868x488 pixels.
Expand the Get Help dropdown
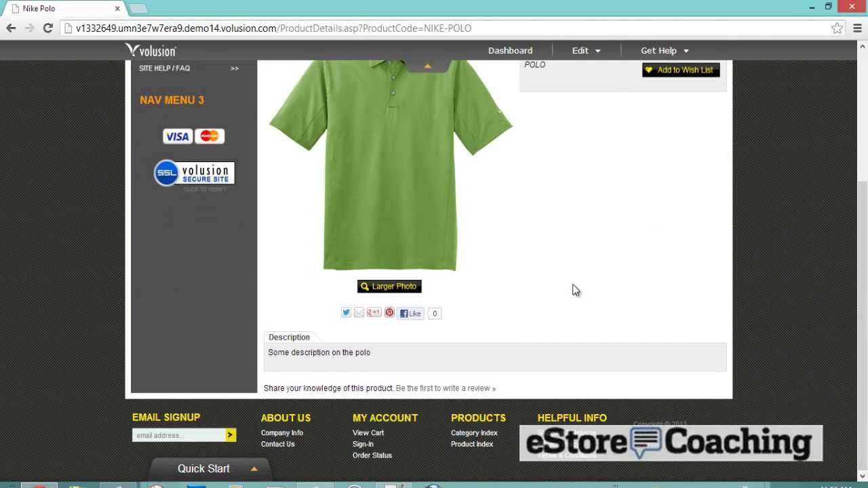(x=665, y=50)
